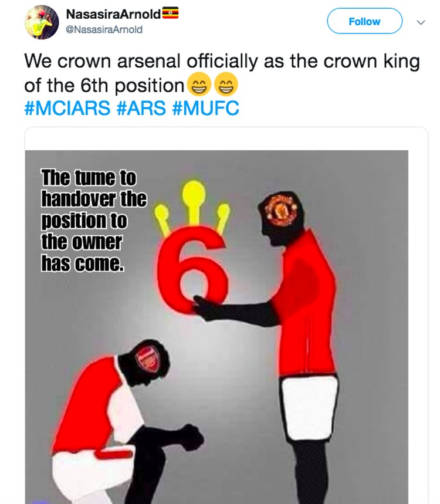Click the Arsenal crest in image
Image resolution: width=440 pixels, height=504 pixels.
(x=148, y=359)
